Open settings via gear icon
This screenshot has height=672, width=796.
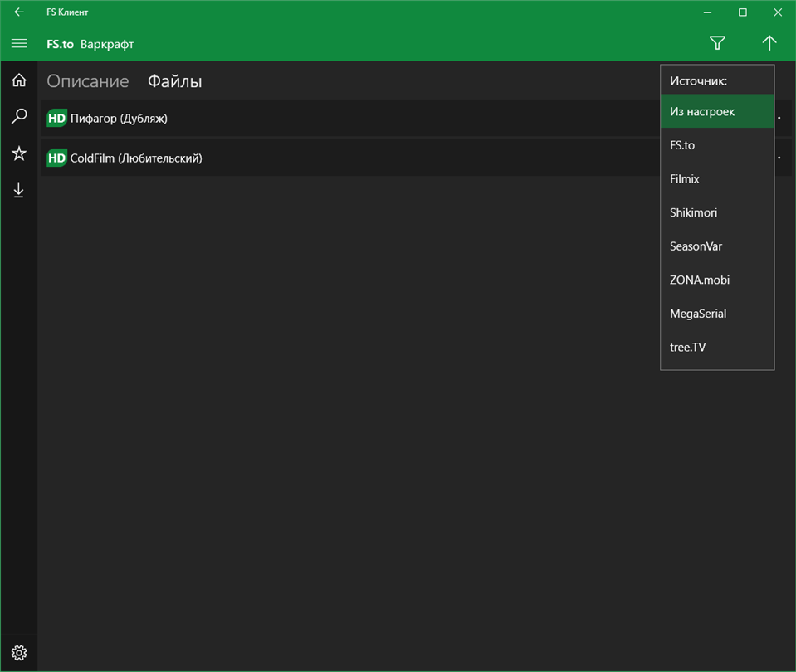pos(19,653)
